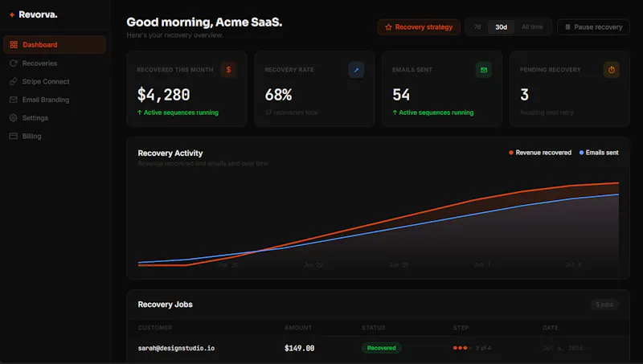The width and height of the screenshot is (643, 364).
Task: Click the green envelope icon on Emails Sent
Action: pos(484,70)
